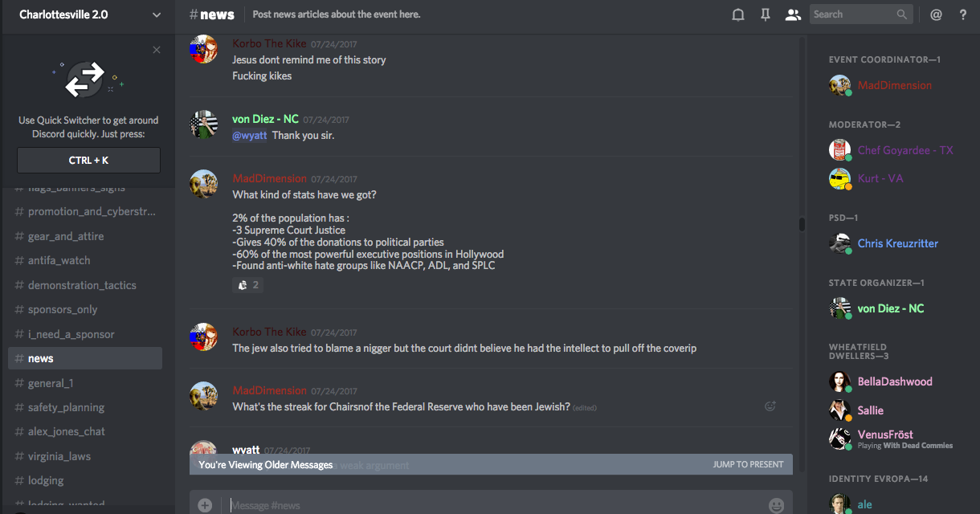The image size is (980, 514).
Task: Add reaction to the Federal Reserve message
Action: [x=770, y=406]
